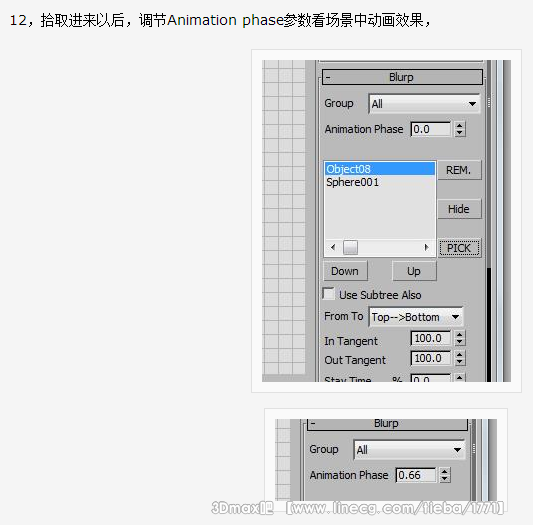The width and height of the screenshot is (533, 525).
Task: Click the REM. button
Action: [459, 170]
